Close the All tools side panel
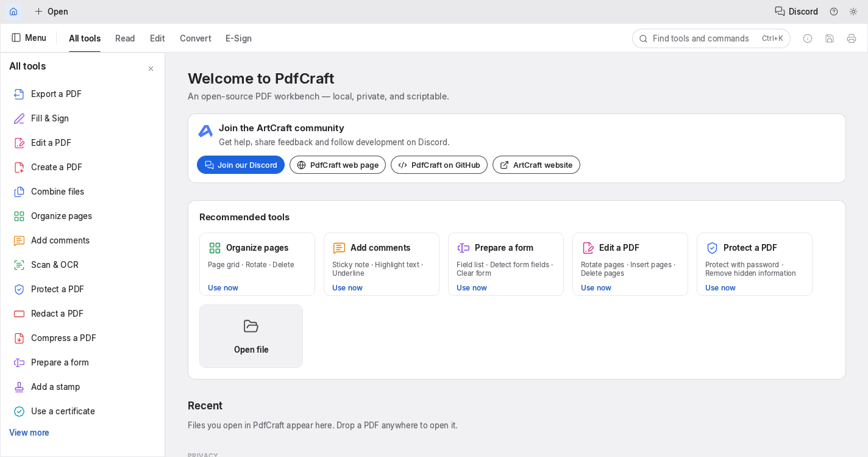Viewport: 868px width, 457px height. [151, 69]
